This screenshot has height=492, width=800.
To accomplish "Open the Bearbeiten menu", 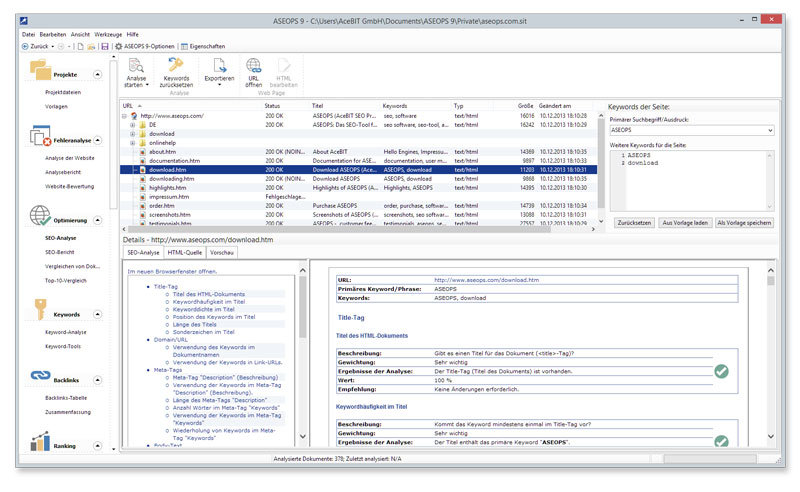I will pyautogui.click(x=53, y=35).
